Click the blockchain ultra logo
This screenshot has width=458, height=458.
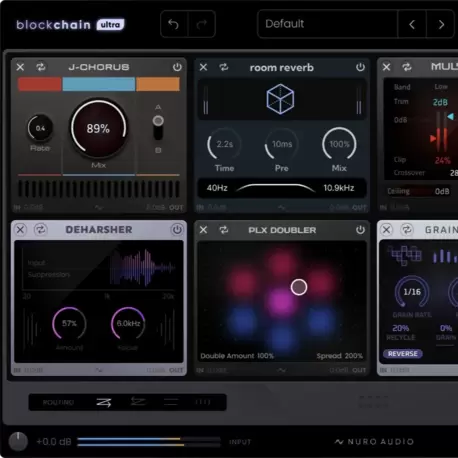70,25
